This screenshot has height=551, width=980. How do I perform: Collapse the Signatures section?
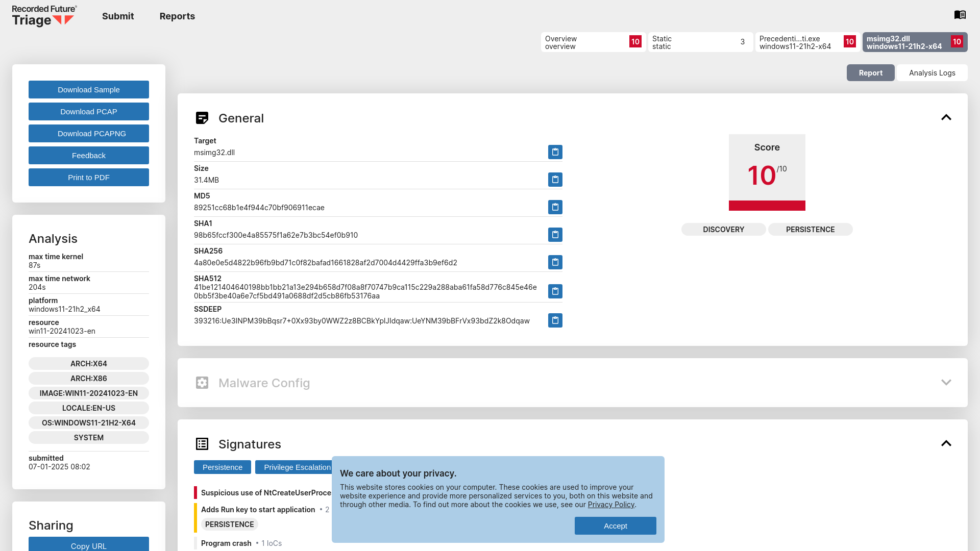point(946,443)
